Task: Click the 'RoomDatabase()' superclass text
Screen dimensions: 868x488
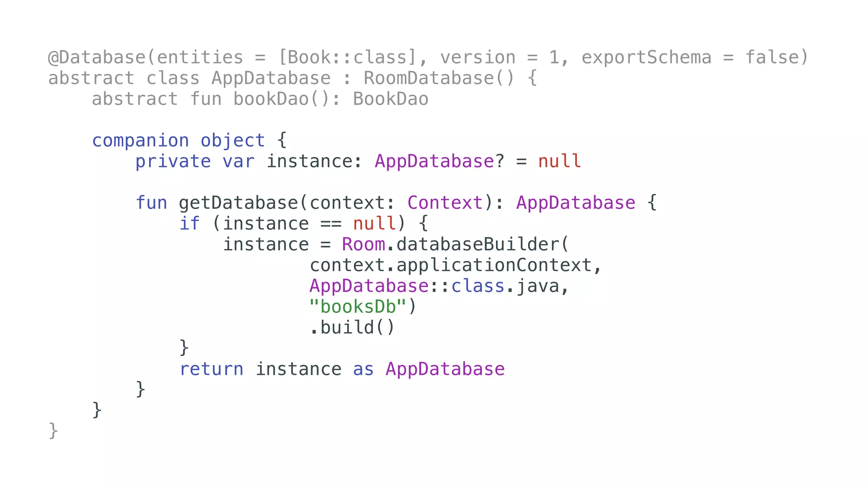Action: pyautogui.click(x=439, y=78)
